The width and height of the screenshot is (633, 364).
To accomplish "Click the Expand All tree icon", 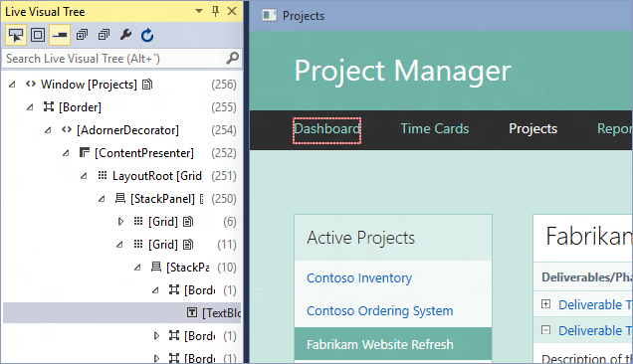I will point(82,35).
